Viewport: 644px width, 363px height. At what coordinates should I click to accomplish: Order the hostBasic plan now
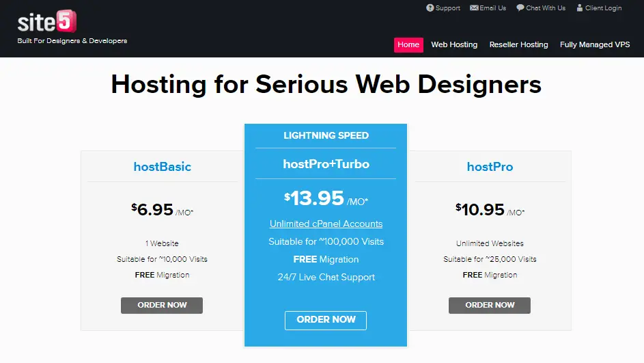[x=162, y=306]
